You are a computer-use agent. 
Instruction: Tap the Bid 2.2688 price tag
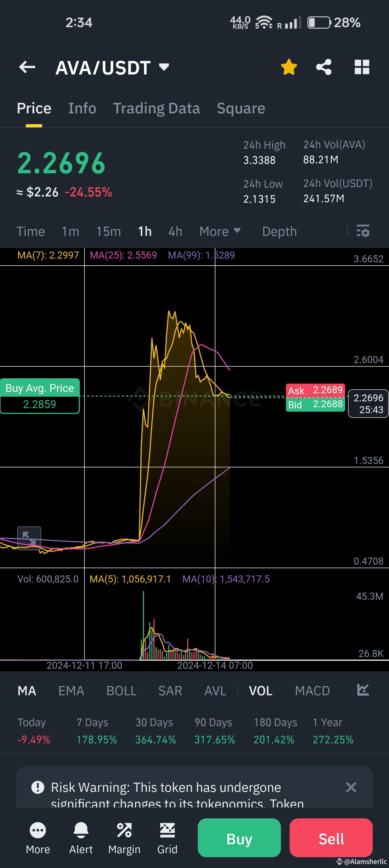[315, 404]
